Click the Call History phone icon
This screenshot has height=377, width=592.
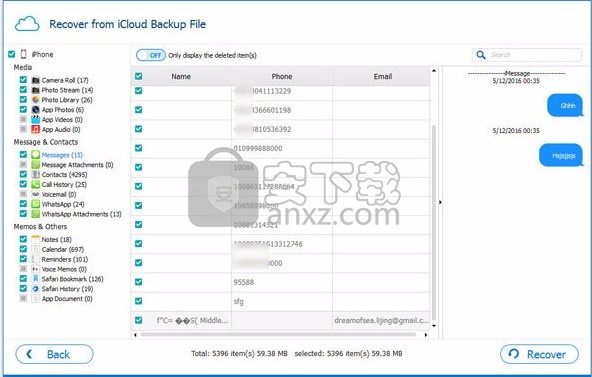coord(35,184)
